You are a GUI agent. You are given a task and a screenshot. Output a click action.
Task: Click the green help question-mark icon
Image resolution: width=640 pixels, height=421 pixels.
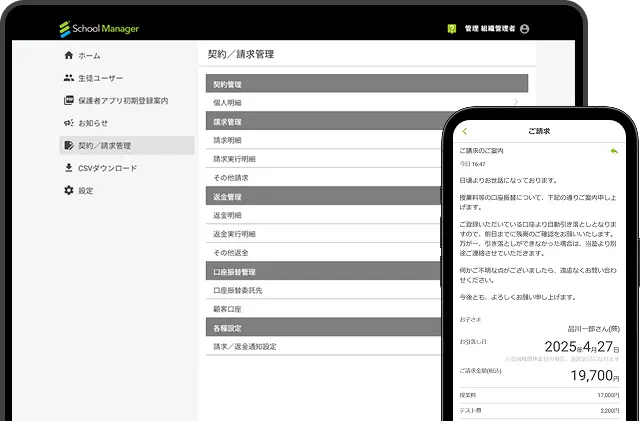tap(452, 29)
